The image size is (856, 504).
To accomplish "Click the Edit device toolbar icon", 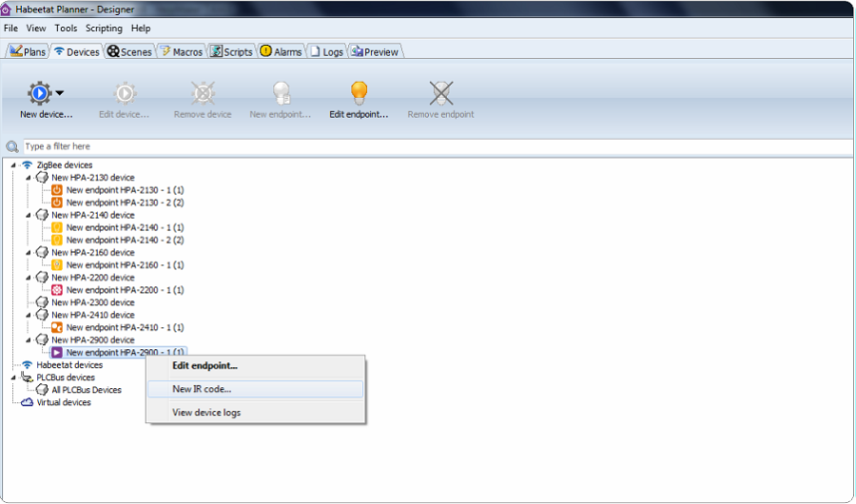I will [x=125, y=93].
